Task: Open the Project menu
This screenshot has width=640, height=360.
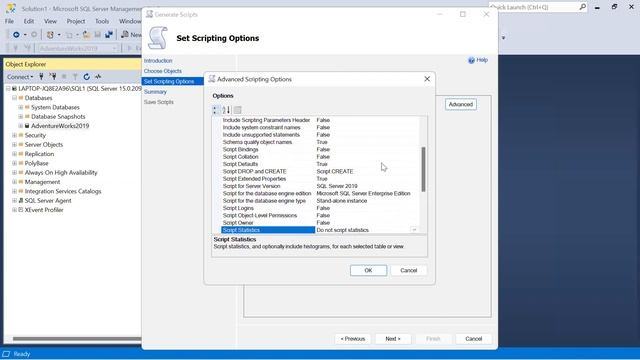Action: click(x=76, y=21)
